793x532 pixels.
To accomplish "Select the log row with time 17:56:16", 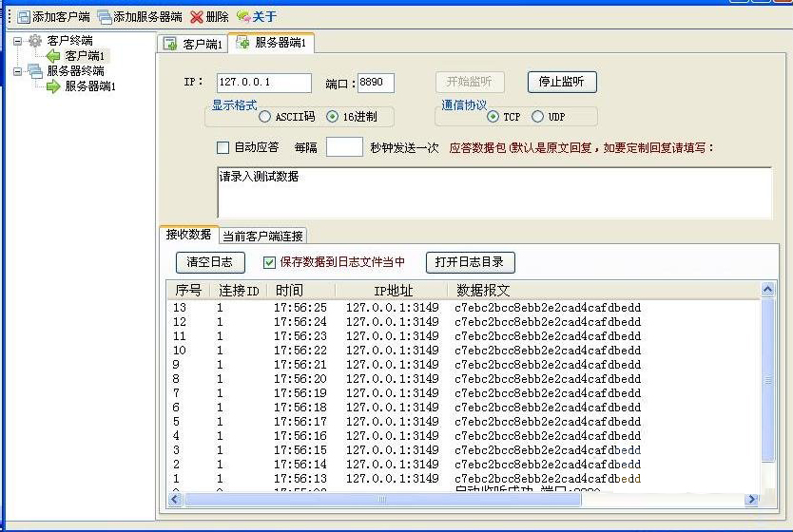I will tap(463, 435).
